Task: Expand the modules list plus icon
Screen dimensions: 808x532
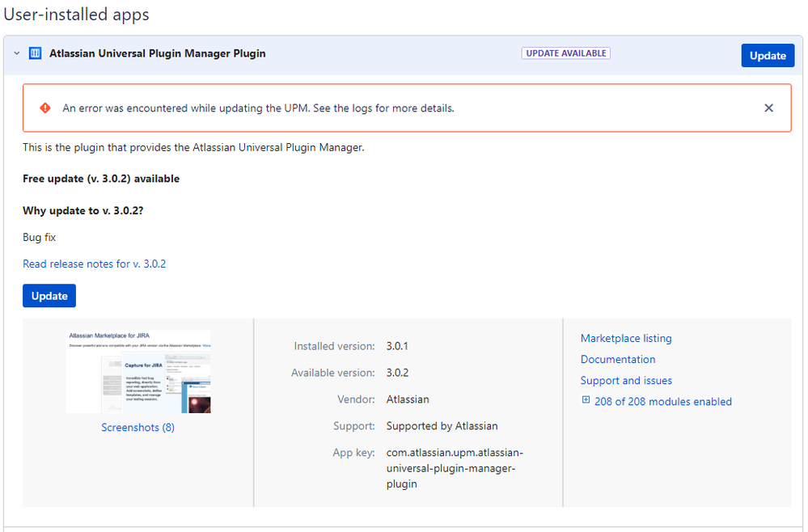Action: [586, 400]
